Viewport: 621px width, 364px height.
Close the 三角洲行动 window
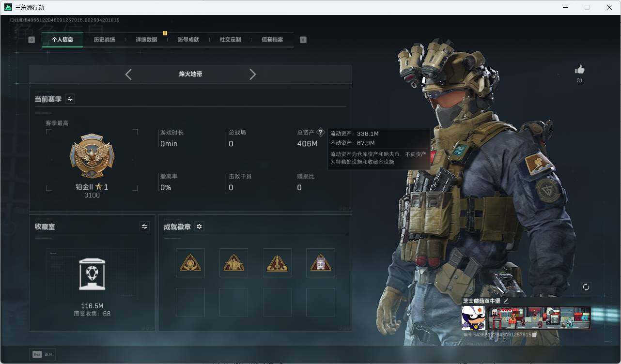point(609,7)
